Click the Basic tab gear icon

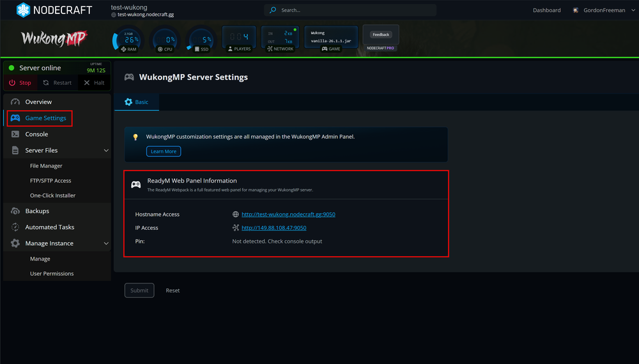(x=128, y=102)
